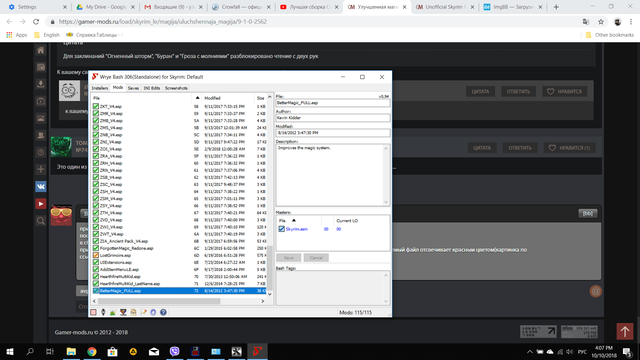Click the mod list horizontal scrollbar right arrow
Viewport: 640px width, 360px height.
click(263, 301)
